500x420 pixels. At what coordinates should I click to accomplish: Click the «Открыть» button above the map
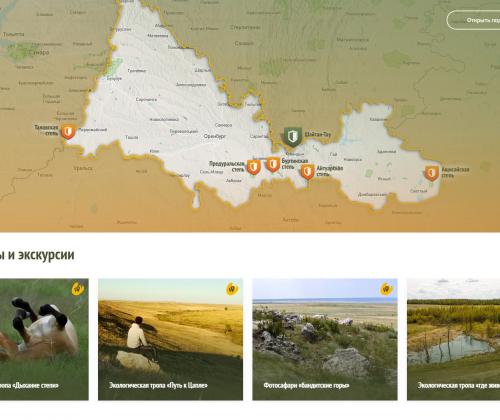[x=473, y=20]
